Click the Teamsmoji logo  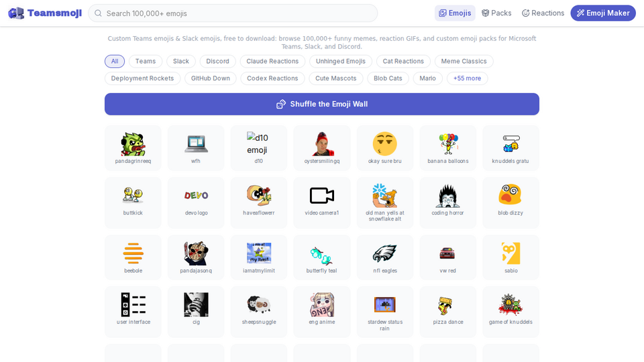[x=45, y=13]
